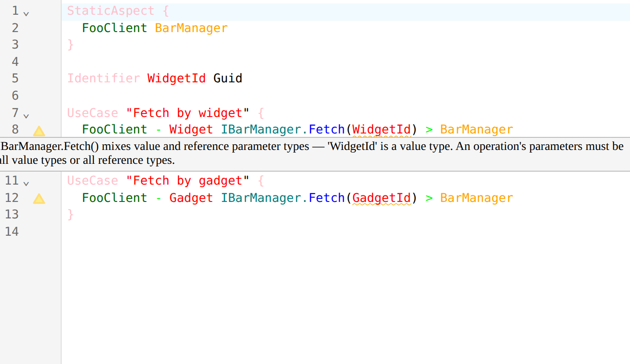
Task: Collapse the StaticAspect block on line 1
Action: (26, 13)
